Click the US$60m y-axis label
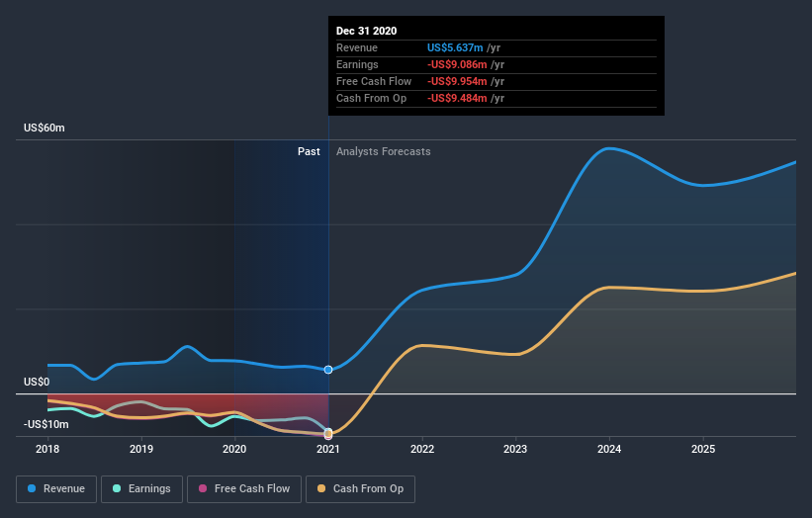This screenshot has height=518, width=812. (45, 128)
